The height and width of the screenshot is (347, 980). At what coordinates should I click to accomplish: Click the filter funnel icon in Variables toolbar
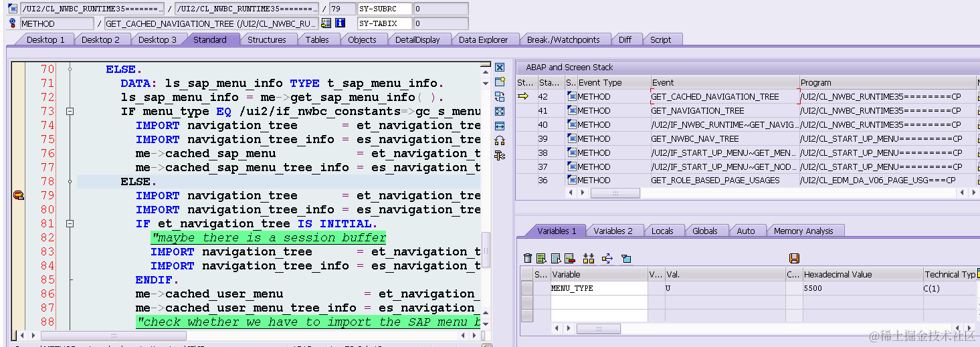coord(626,259)
